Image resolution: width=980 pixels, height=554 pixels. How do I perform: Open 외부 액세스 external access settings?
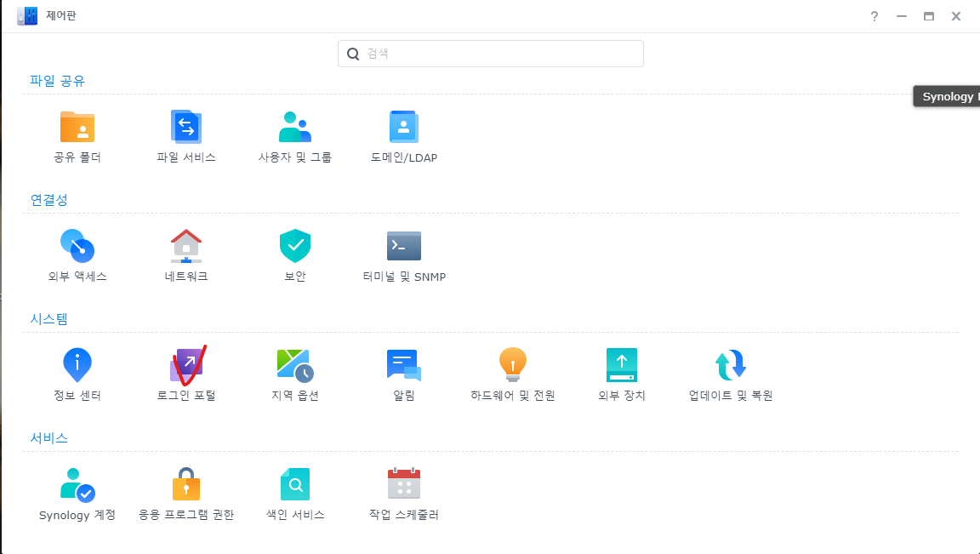pos(77,247)
